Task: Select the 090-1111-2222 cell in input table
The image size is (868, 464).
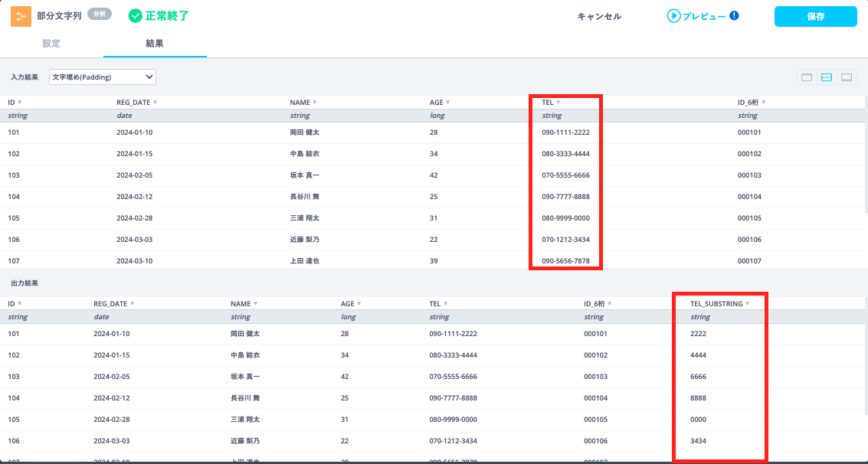Action: pos(565,132)
